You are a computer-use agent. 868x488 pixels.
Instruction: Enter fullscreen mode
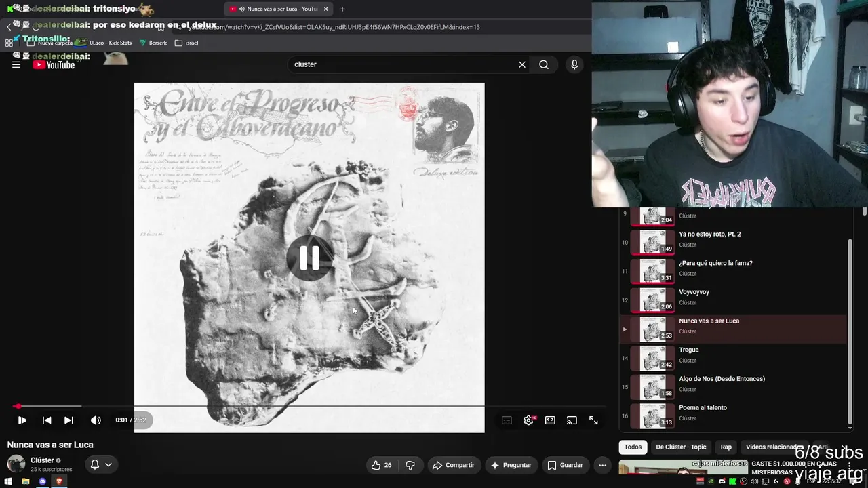[x=593, y=420]
